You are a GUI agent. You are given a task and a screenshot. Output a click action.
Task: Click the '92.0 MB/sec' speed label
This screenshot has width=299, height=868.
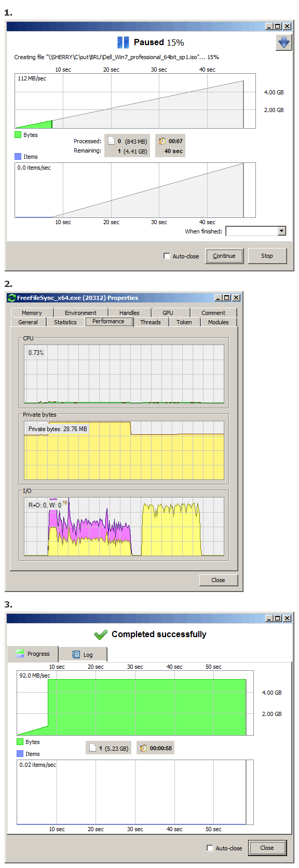click(x=35, y=676)
